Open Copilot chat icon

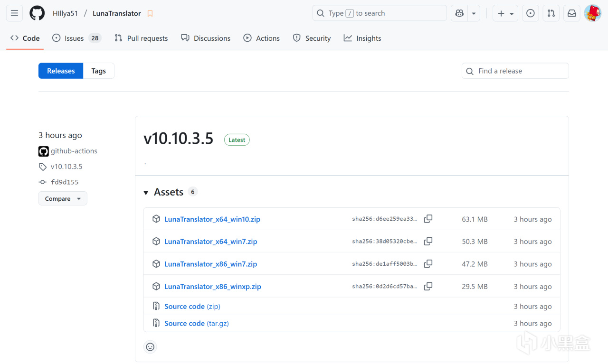(x=459, y=13)
